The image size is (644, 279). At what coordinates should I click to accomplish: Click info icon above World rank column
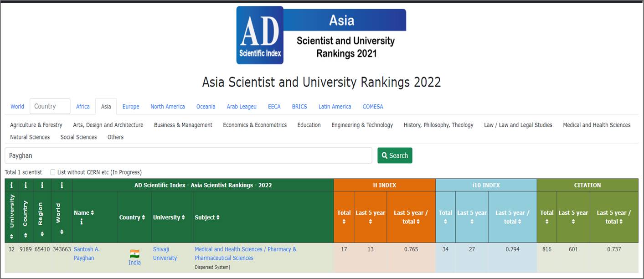[62, 185]
